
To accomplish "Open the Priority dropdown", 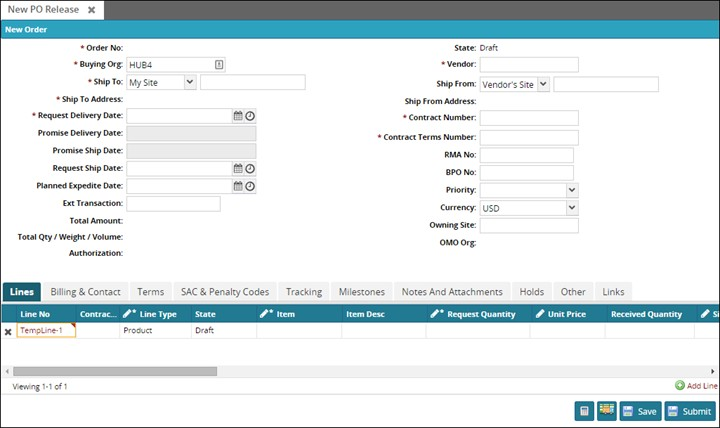I will 571,189.
